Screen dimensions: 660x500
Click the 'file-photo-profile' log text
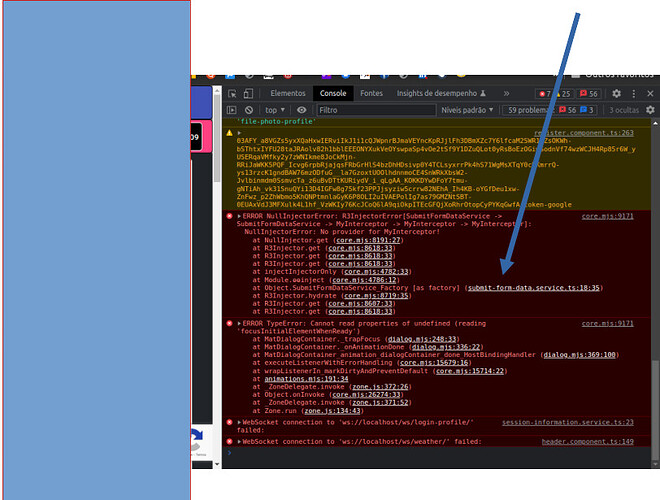coord(276,121)
